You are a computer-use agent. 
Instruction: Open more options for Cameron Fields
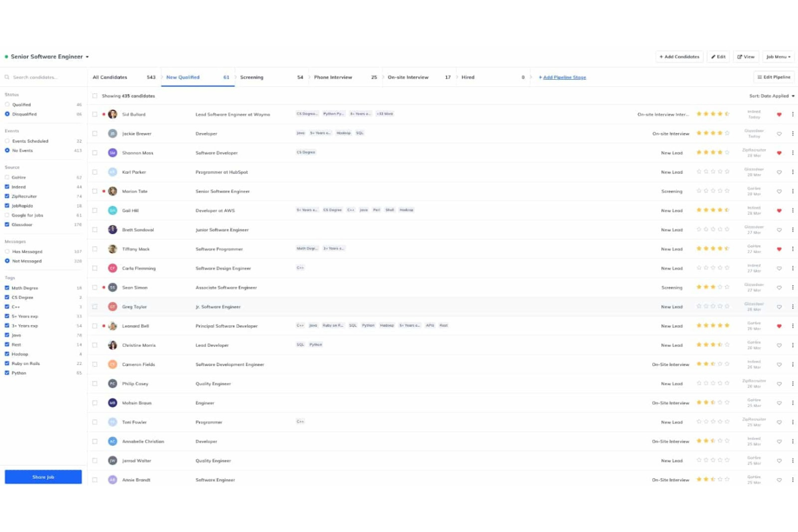(x=793, y=364)
